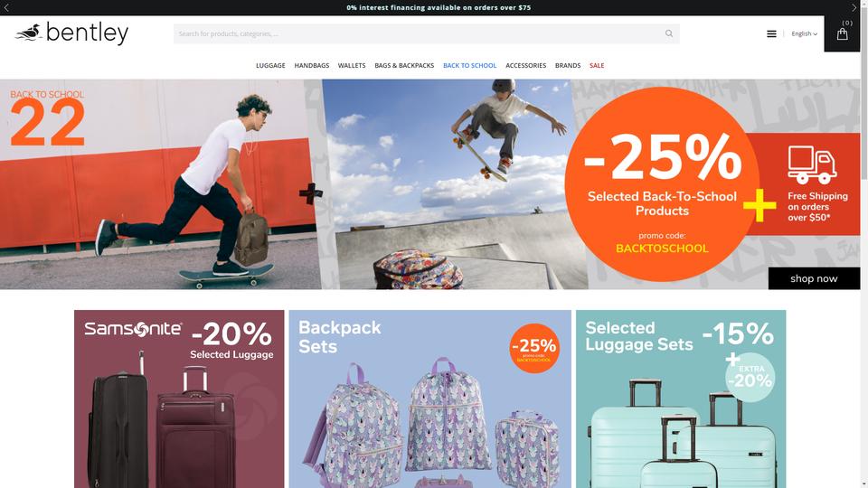Open the Samsonite -20% luggage banner
Image resolution: width=868 pixels, height=488 pixels.
pyautogui.click(x=179, y=399)
